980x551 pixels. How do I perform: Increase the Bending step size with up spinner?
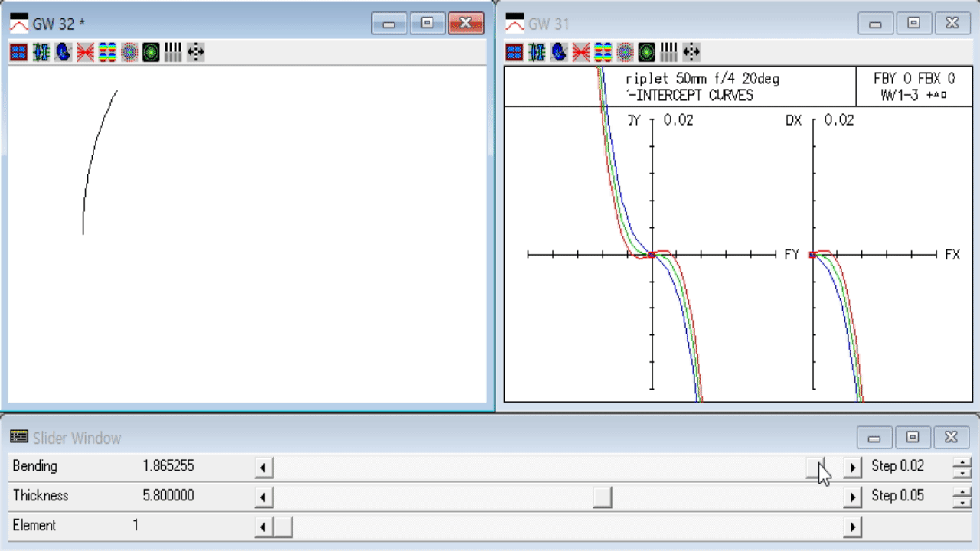click(x=962, y=461)
